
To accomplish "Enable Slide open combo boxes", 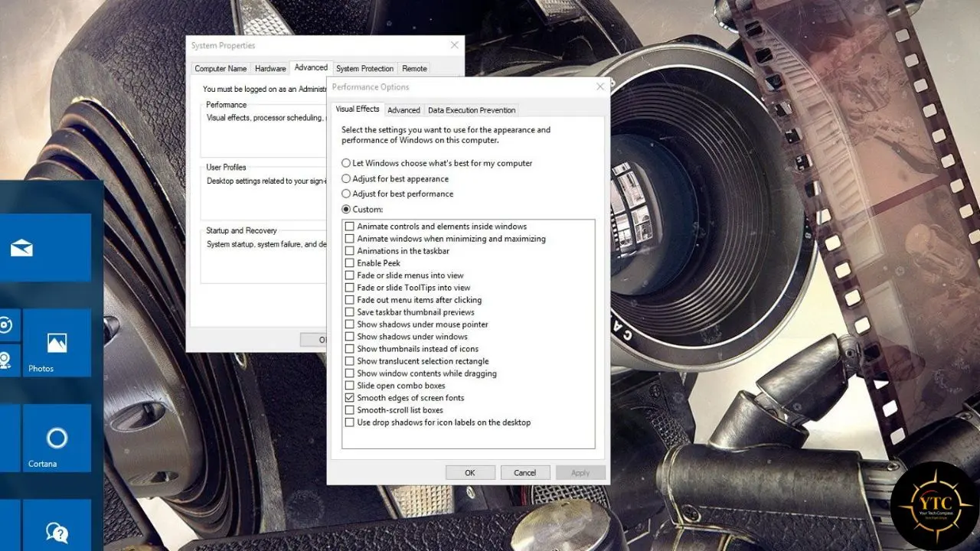I will click(350, 386).
